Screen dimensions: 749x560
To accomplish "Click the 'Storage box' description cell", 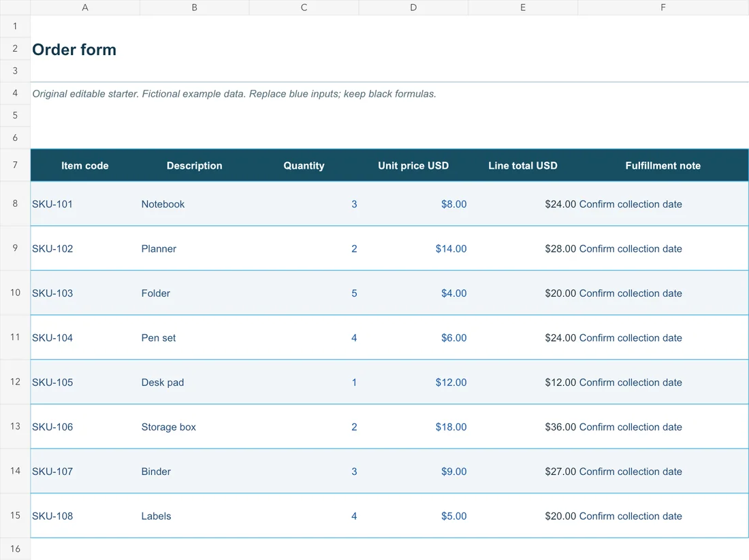I will (x=195, y=427).
